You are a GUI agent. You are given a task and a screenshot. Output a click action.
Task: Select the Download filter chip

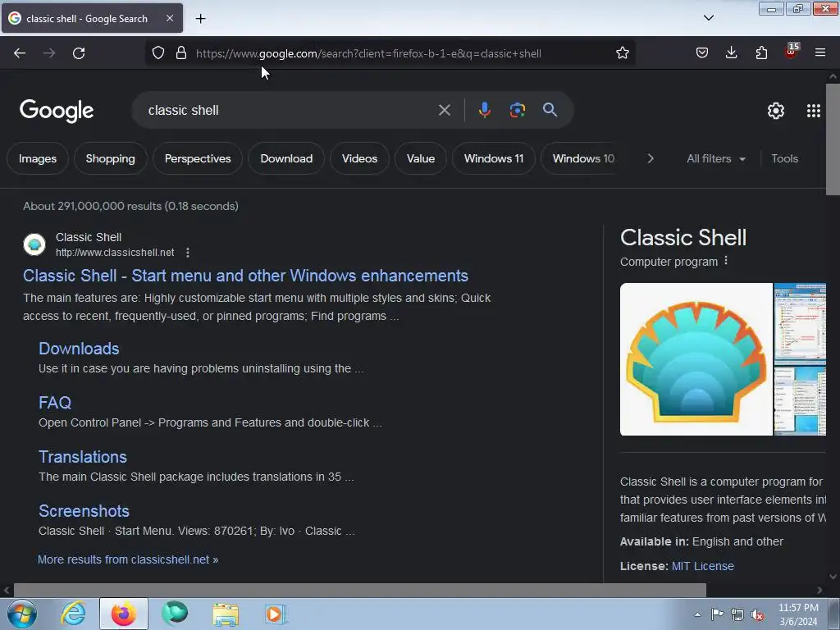click(x=286, y=158)
